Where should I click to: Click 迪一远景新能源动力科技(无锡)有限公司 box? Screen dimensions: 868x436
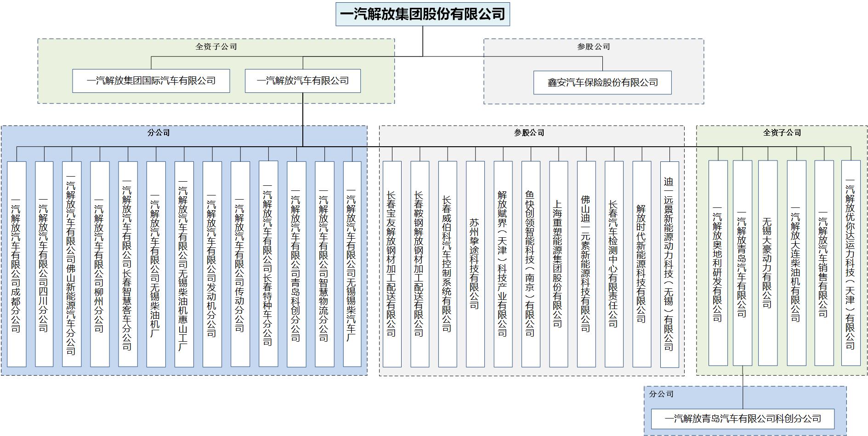click(x=669, y=264)
